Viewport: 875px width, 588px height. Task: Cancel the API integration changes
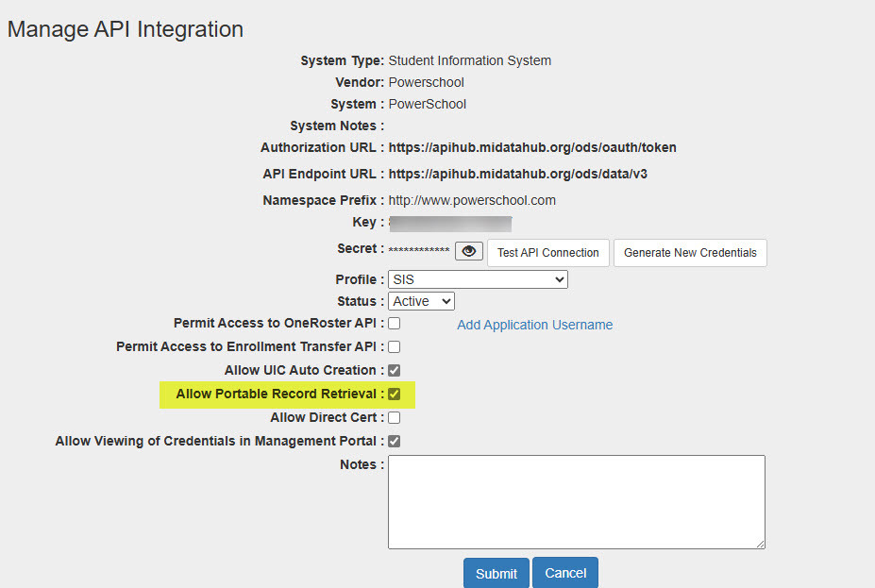tap(564, 573)
